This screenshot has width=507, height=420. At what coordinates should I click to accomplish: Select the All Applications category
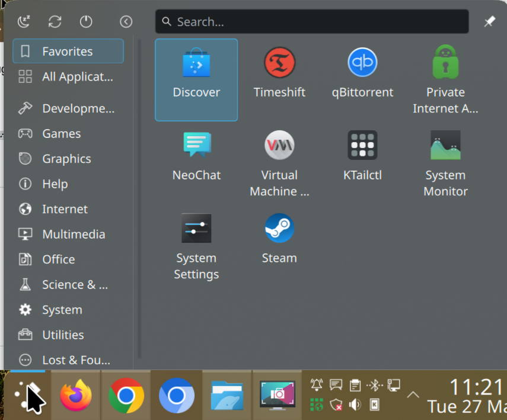coord(68,77)
